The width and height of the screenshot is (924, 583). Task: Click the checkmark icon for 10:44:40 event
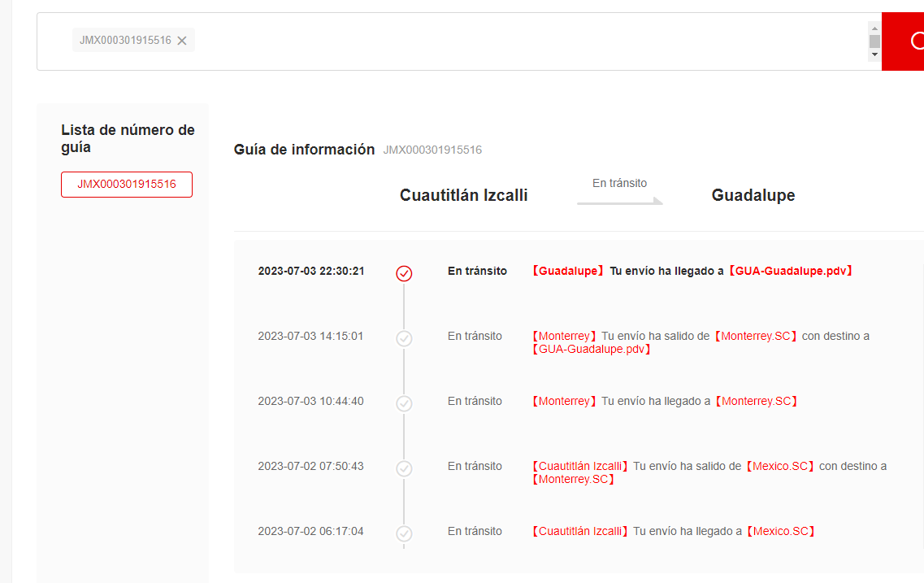[404, 403]
